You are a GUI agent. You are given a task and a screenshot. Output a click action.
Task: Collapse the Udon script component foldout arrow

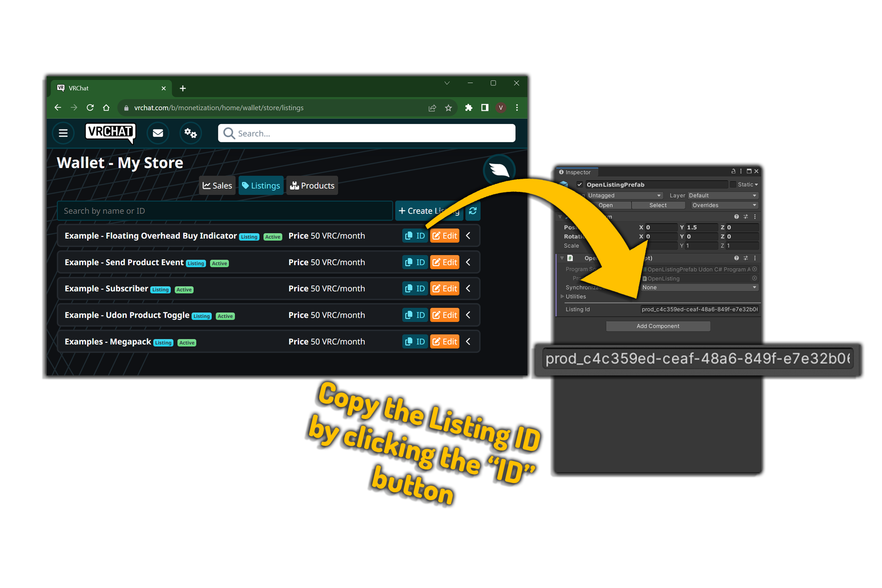tap(562, 258)
